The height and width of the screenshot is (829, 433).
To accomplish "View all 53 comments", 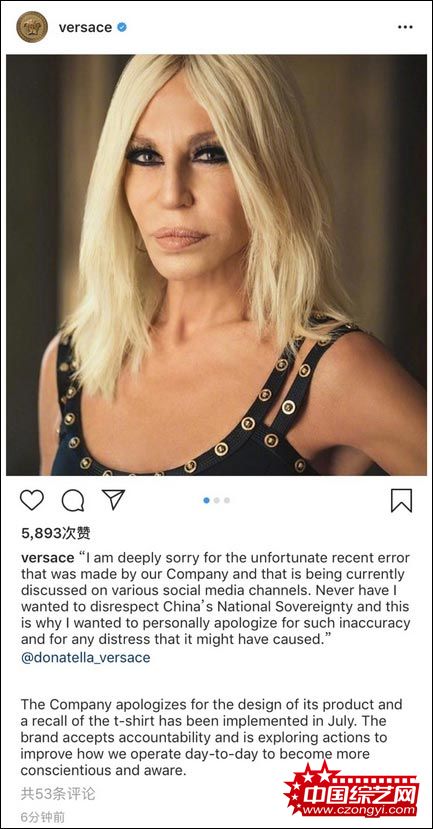I will tap(58, 794).
